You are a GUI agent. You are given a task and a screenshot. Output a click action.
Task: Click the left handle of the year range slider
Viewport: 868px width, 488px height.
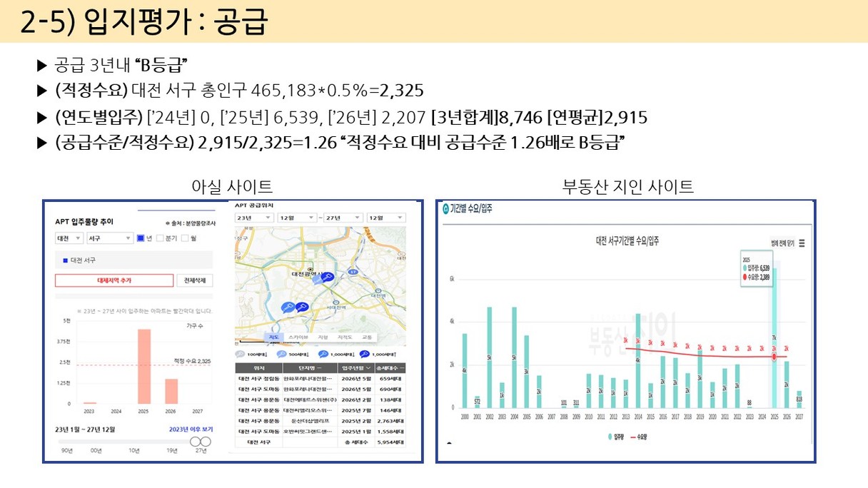196,442
